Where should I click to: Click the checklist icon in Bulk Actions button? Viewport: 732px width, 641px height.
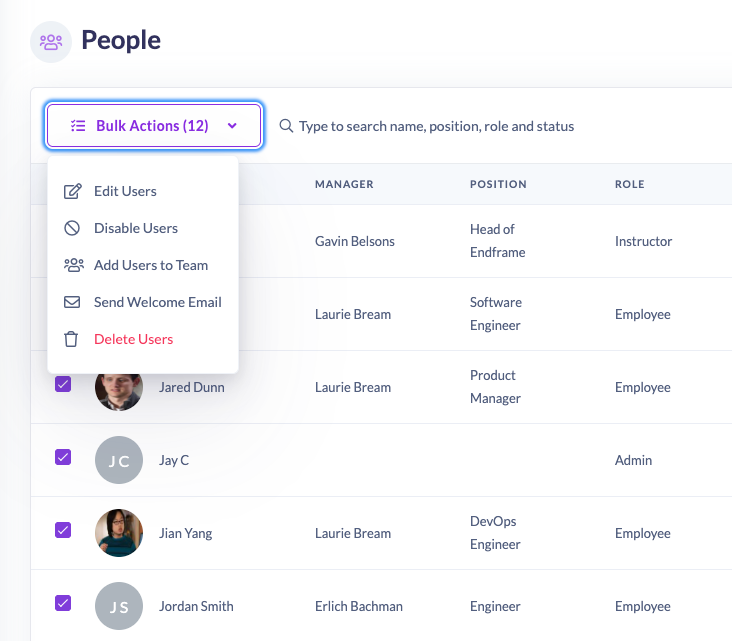coord(78,126)
